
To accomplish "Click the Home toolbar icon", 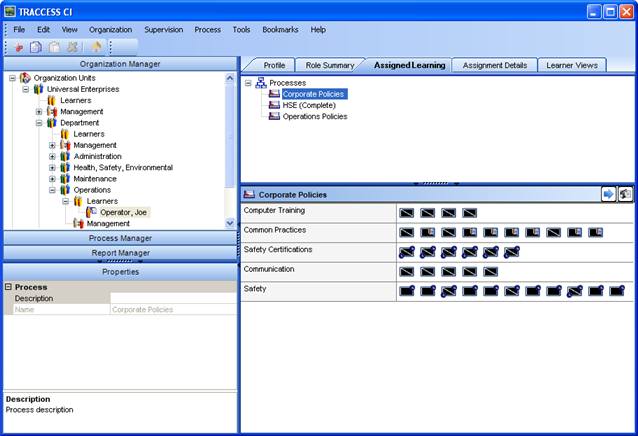I will (96, 47).
